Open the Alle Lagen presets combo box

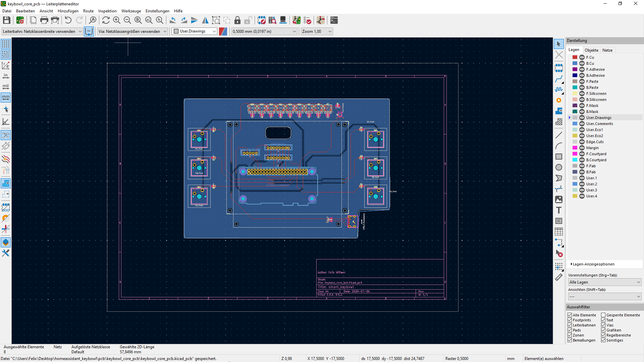604,282
